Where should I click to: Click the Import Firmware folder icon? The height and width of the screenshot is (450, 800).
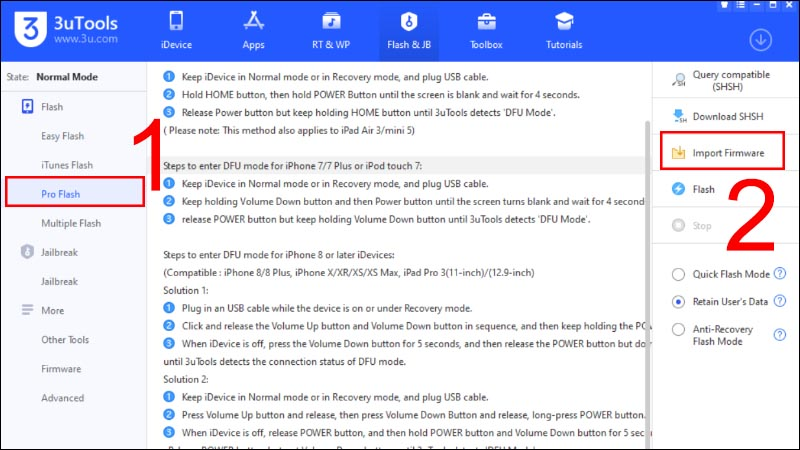pyautogui.click(x=679, y=153)
